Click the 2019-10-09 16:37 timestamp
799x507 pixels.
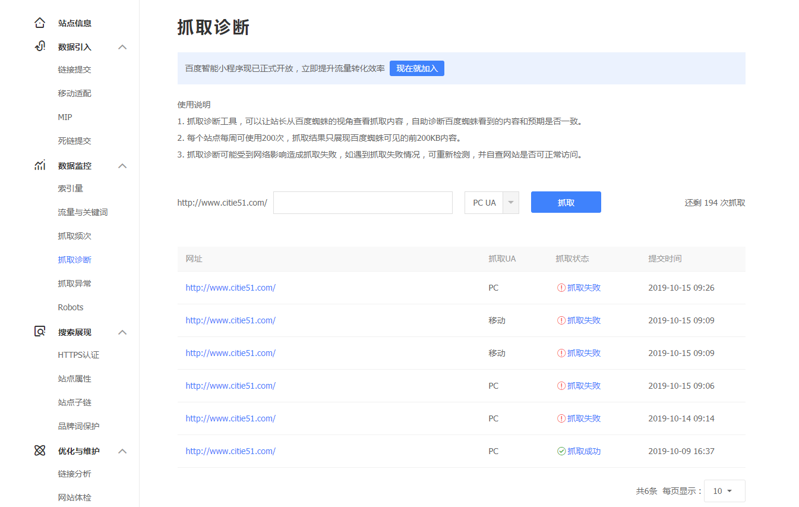681,451
